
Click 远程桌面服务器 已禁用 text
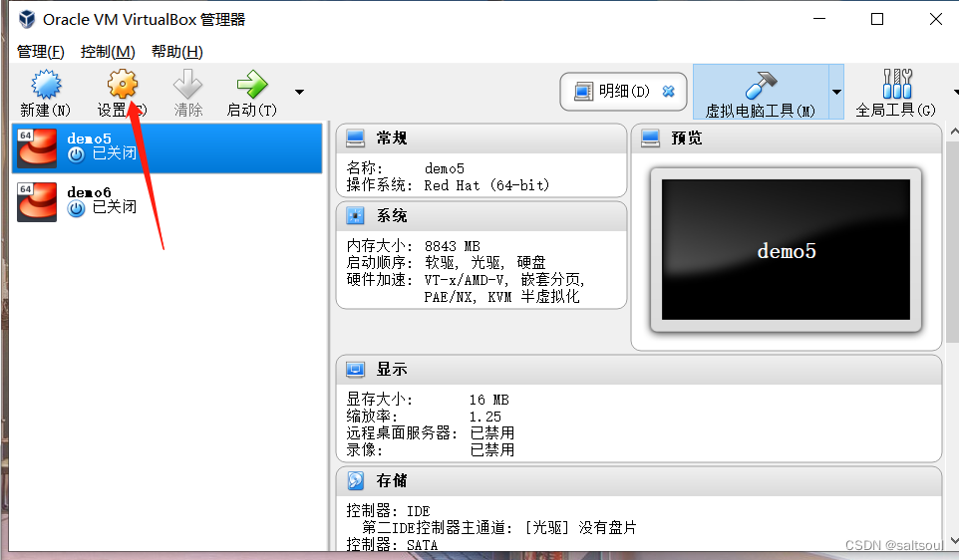(492, 433)
